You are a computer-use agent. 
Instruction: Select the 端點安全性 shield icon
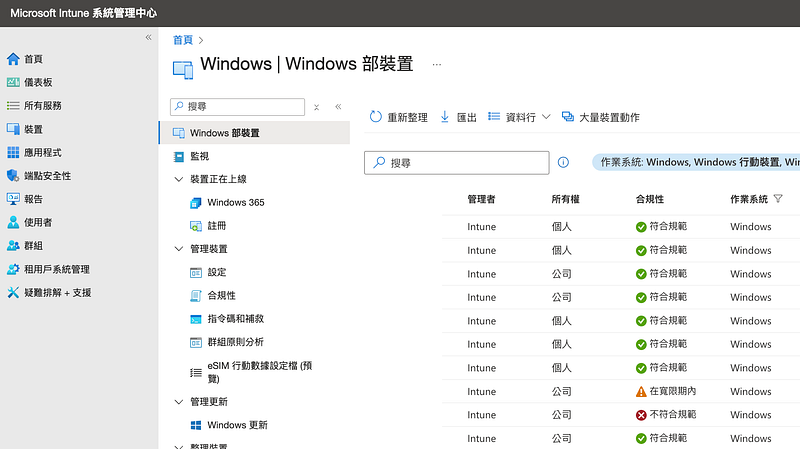tap(13, 176)
